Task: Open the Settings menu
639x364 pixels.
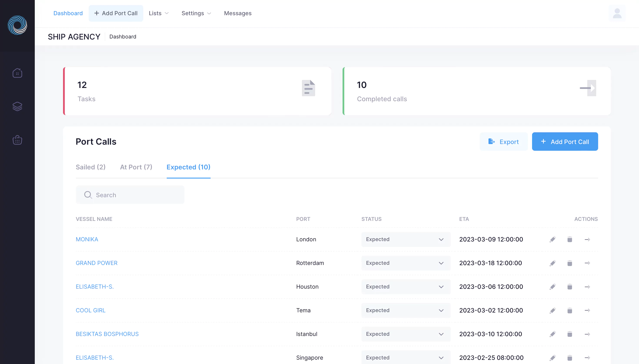Action: point(196,13)
